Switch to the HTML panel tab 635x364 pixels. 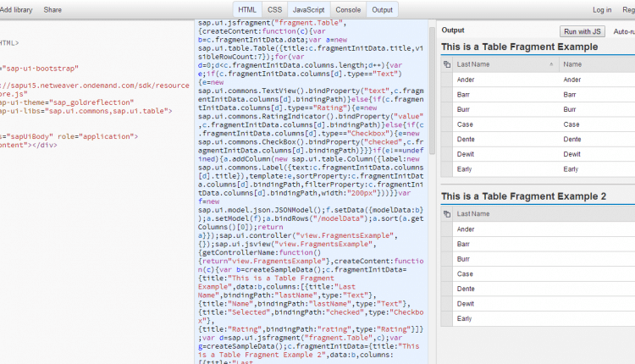(x=247, y=9)
